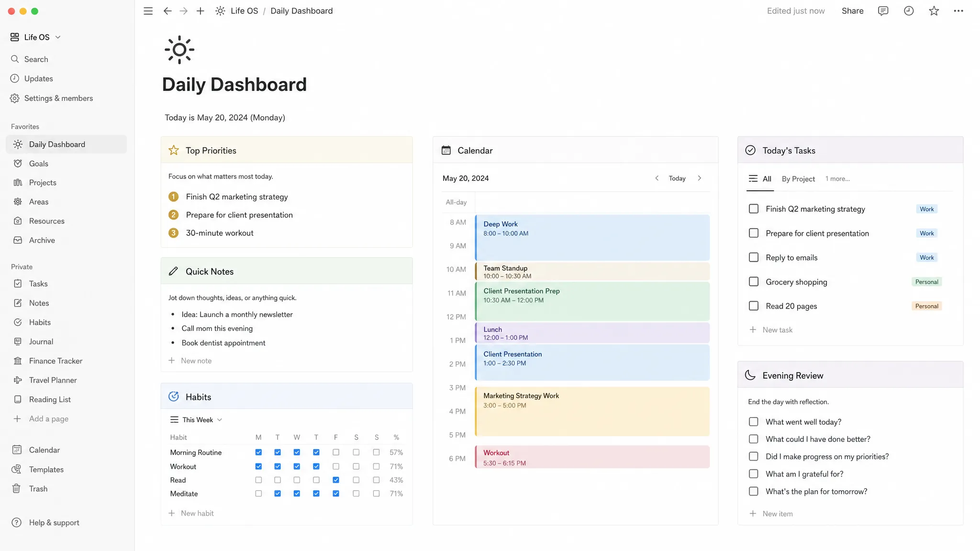Click the Work tag on Reply to emails
This screenshot has width=980, height=551.
[x=926, y=257]
